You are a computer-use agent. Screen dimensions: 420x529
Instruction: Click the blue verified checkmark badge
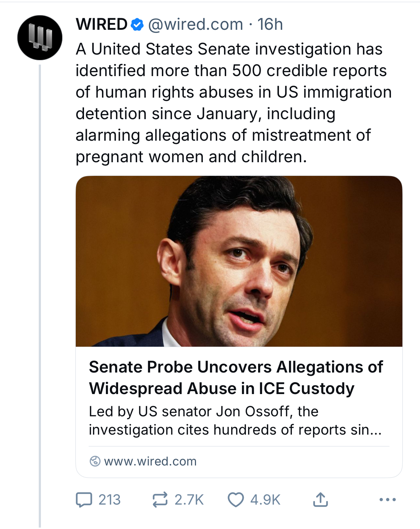click(137, 25)
